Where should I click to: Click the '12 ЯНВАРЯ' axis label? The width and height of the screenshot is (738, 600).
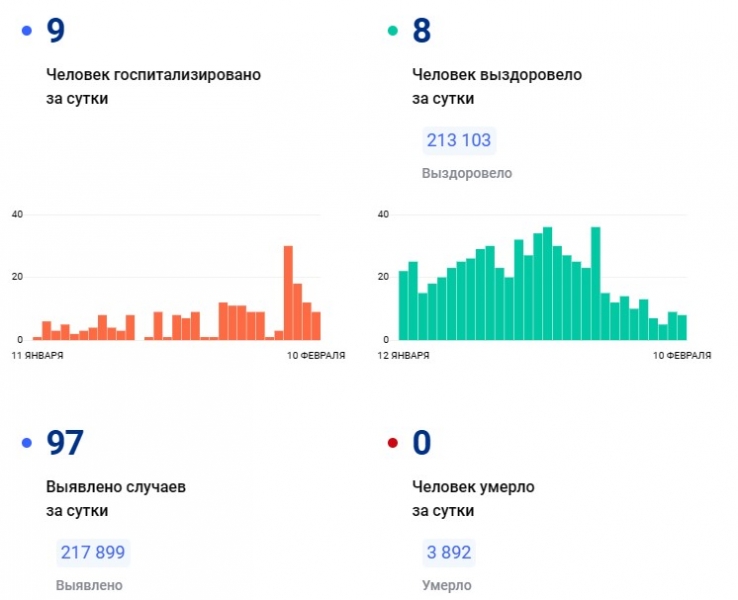(405, 356)
